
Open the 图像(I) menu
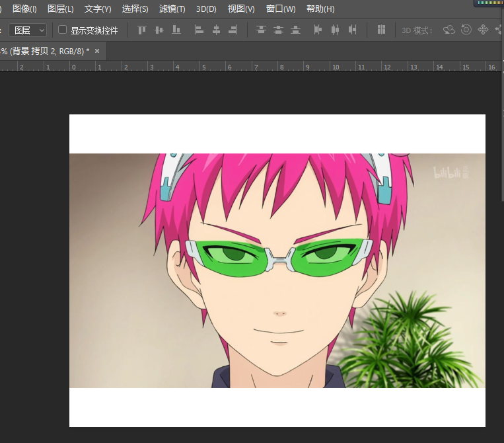coord(24,9)
